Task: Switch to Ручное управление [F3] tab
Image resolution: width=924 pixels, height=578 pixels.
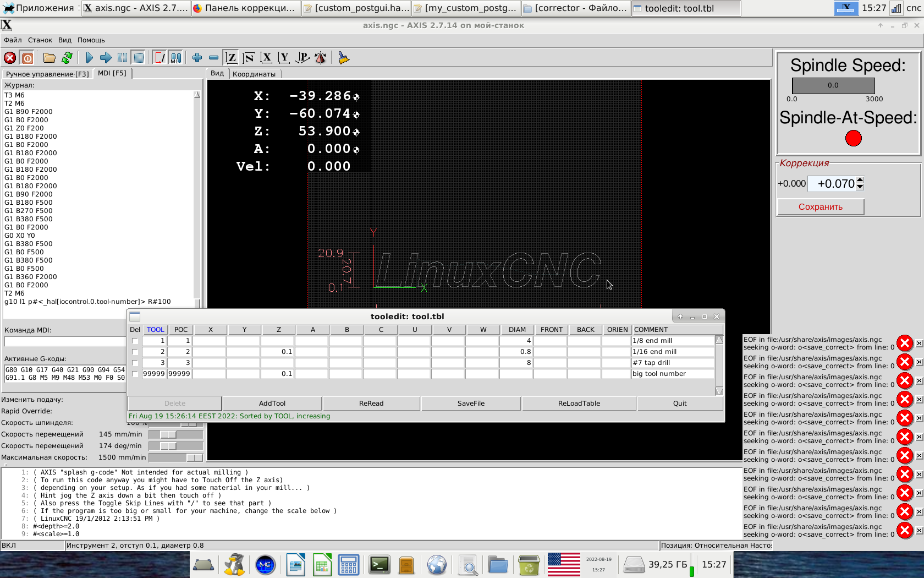Action: tap(47, 74)
